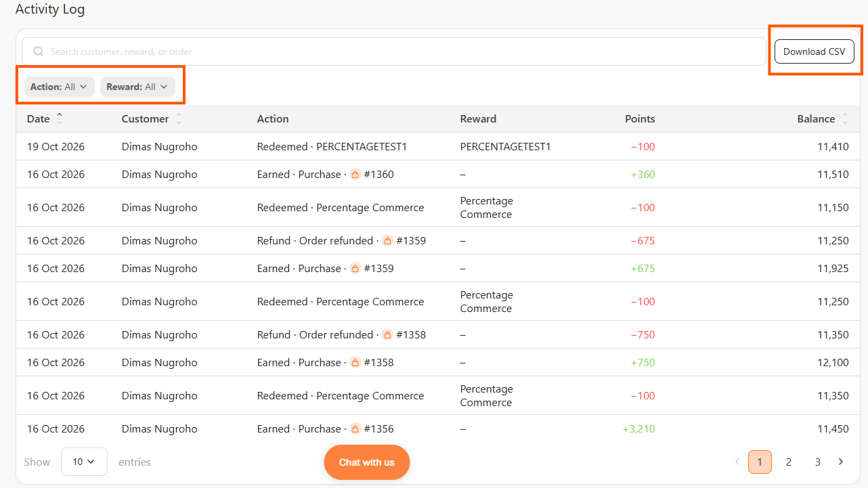Open order link #1356
The width and height of the screenshot is (868, 488).
(378, 428)
